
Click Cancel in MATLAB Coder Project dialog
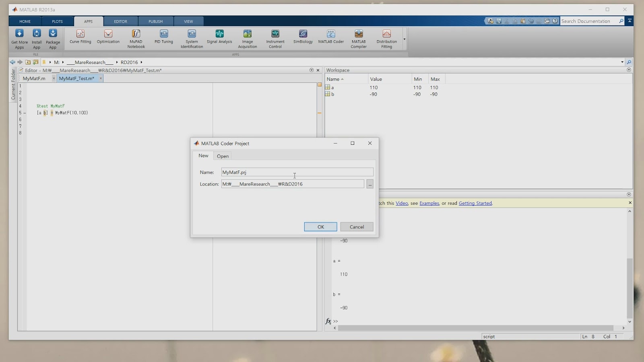357,227
